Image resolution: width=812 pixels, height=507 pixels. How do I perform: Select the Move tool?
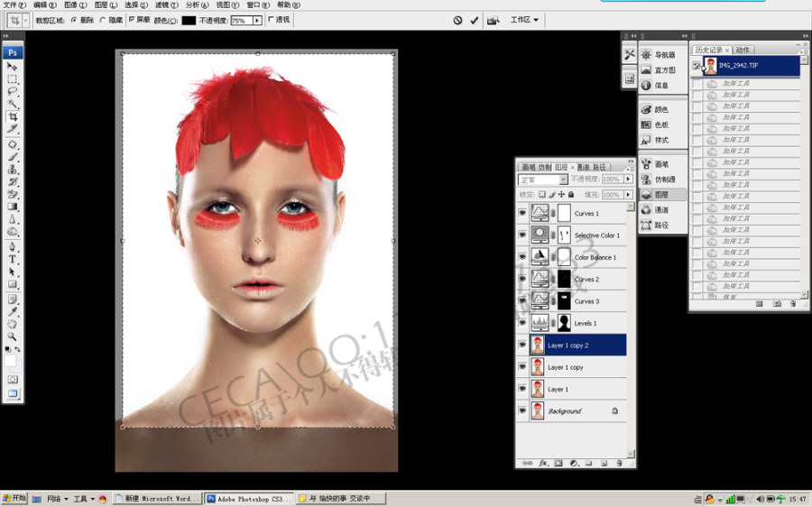pyautogui.click(x=13, y=66)
